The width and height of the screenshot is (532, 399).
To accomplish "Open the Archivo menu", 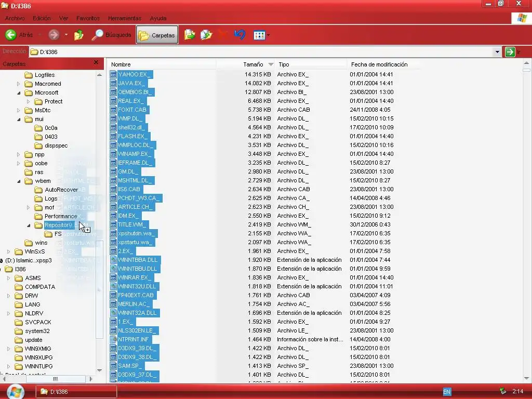I will [15, 18].
